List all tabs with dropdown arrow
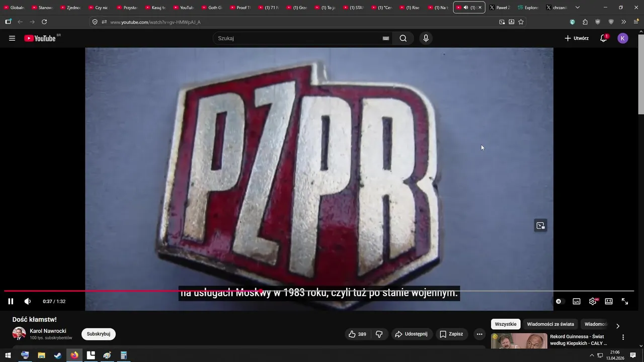Image resolution: width=644 pixels, height=362 pixels. 577,8
